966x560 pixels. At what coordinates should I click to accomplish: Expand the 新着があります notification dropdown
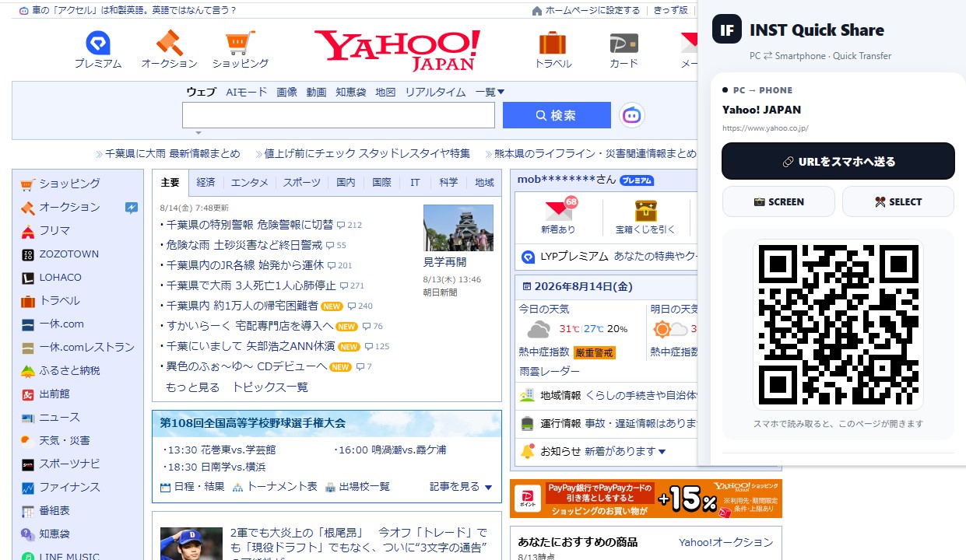pos(662,451)
